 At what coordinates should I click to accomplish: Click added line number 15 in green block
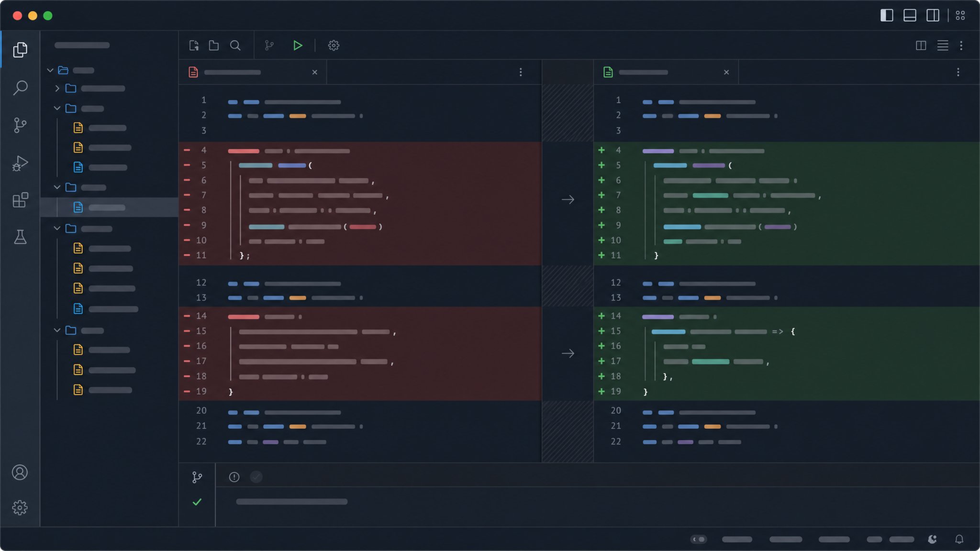[616, 331]
